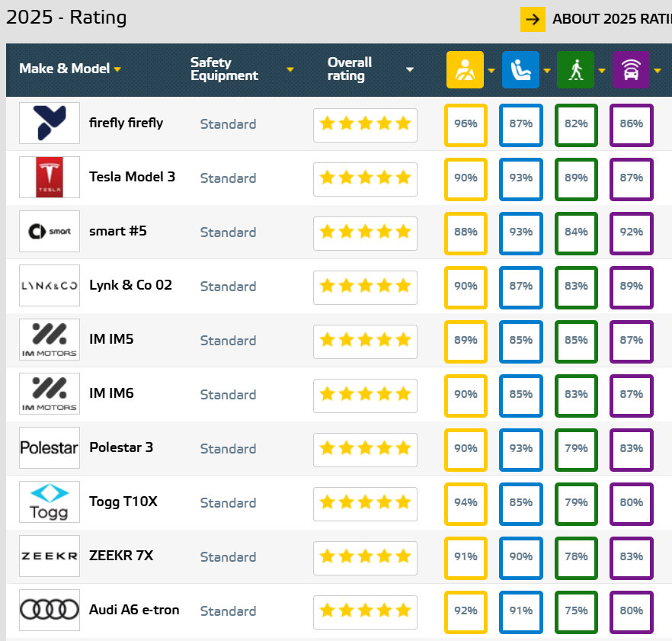Click firefly's 96% adult occupant score
Image resolution: width=672 pixels, height=641 pixels.
click(x=466, y=123)
